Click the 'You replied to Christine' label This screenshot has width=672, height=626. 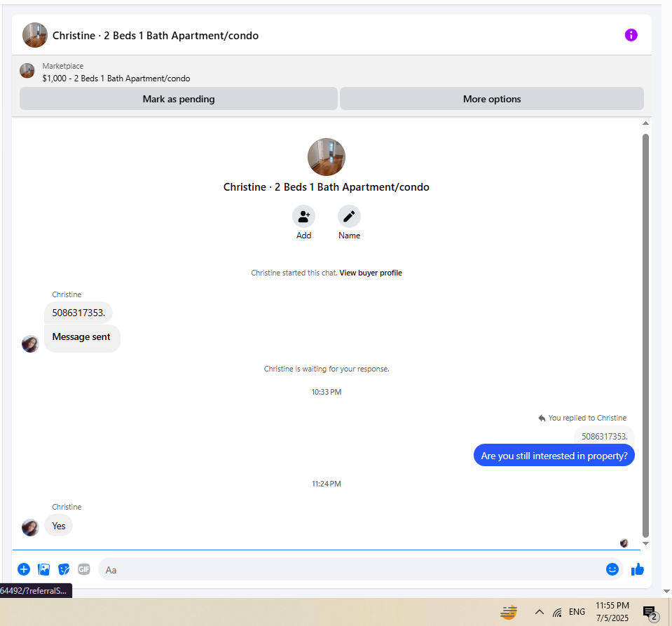(x=587, y=418)
